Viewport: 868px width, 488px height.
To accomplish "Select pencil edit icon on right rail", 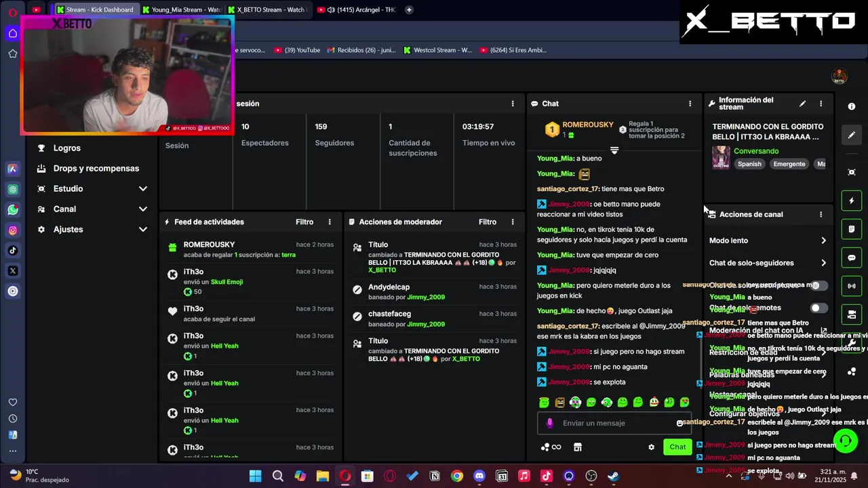I will (x=852, y=135).
